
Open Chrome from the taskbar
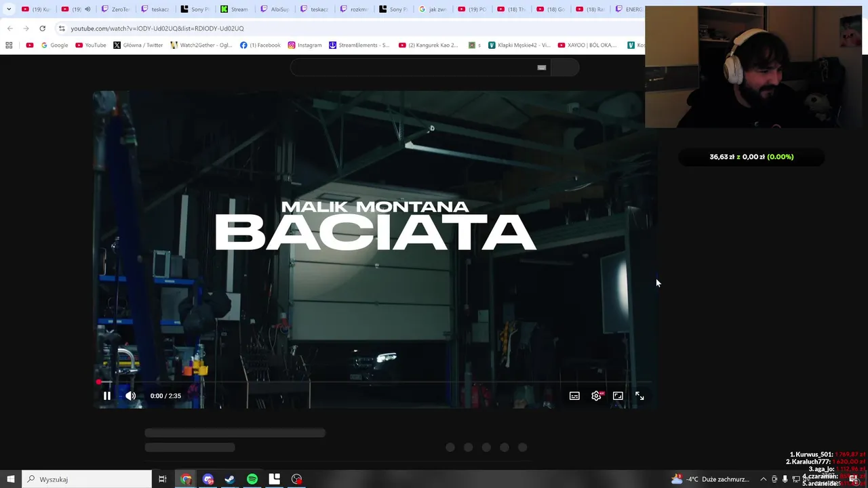coord(186,479)
